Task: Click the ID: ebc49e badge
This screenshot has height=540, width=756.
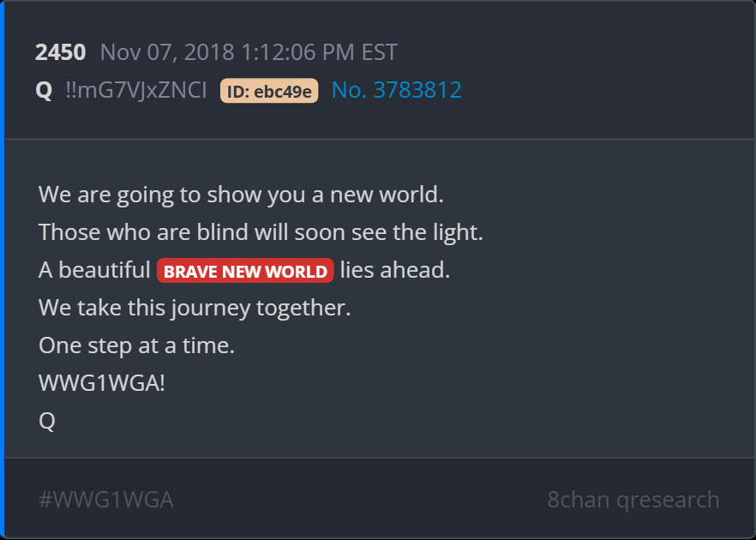Action: (269, 91)
